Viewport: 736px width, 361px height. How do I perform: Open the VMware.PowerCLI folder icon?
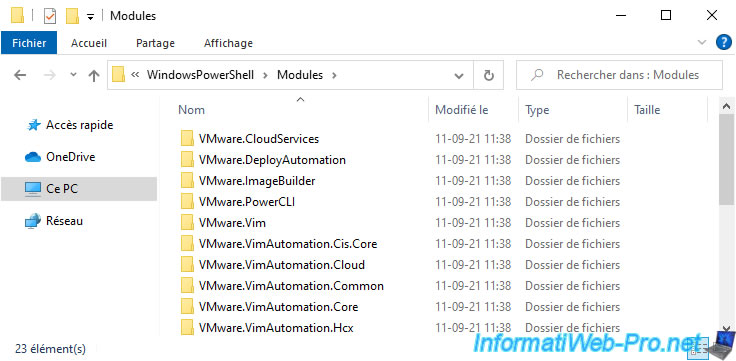click(187, 202)
